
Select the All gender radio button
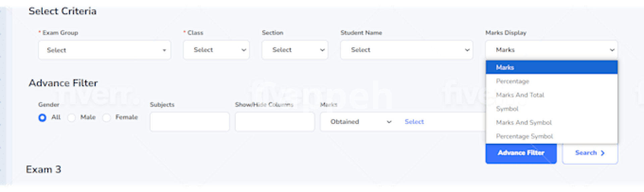[x=42, y=118]
